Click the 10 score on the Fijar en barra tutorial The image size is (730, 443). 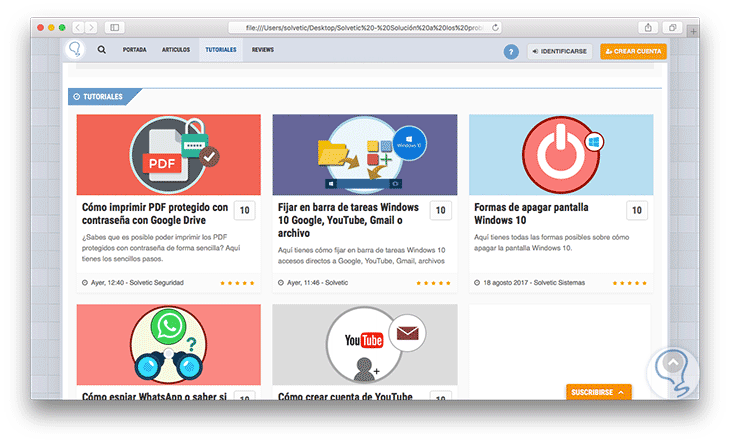click(x=440, y=210)
